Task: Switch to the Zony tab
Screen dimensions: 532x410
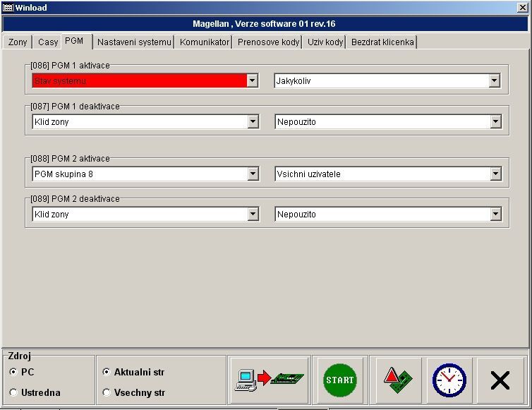Action: [18, 42]
